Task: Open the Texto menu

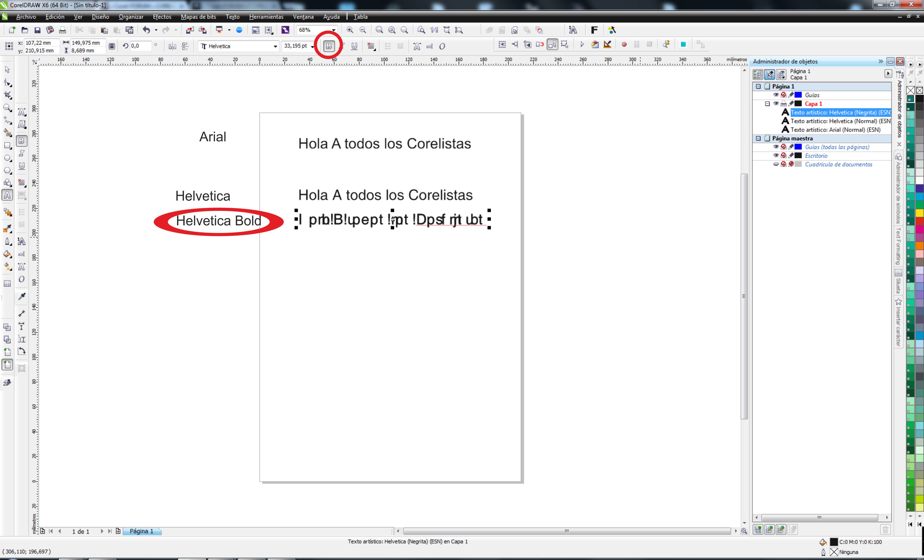Action: click(x=233, y=17)
